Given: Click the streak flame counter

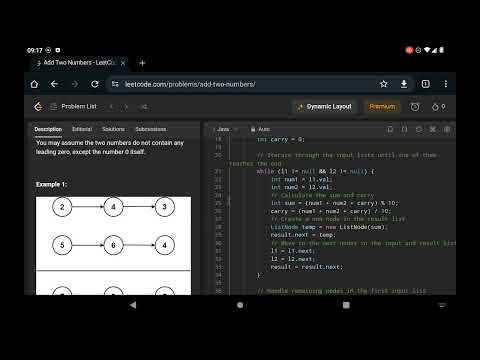Looking at the screenshot, I should 439,107.
